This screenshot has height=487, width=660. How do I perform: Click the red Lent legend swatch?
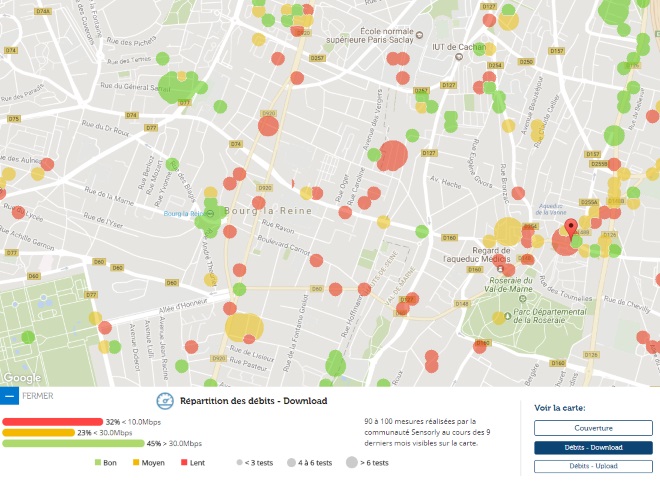(184, 463)
